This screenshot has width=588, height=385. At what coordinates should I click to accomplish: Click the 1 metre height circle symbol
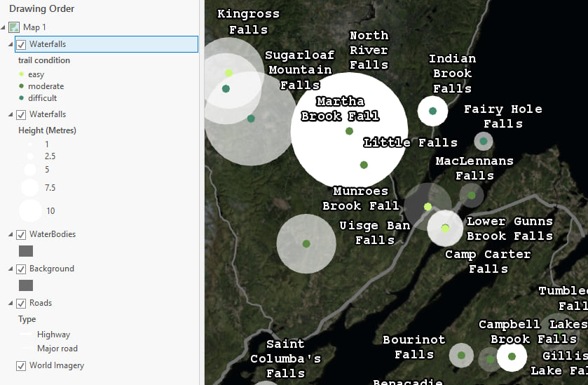[30, 144]
